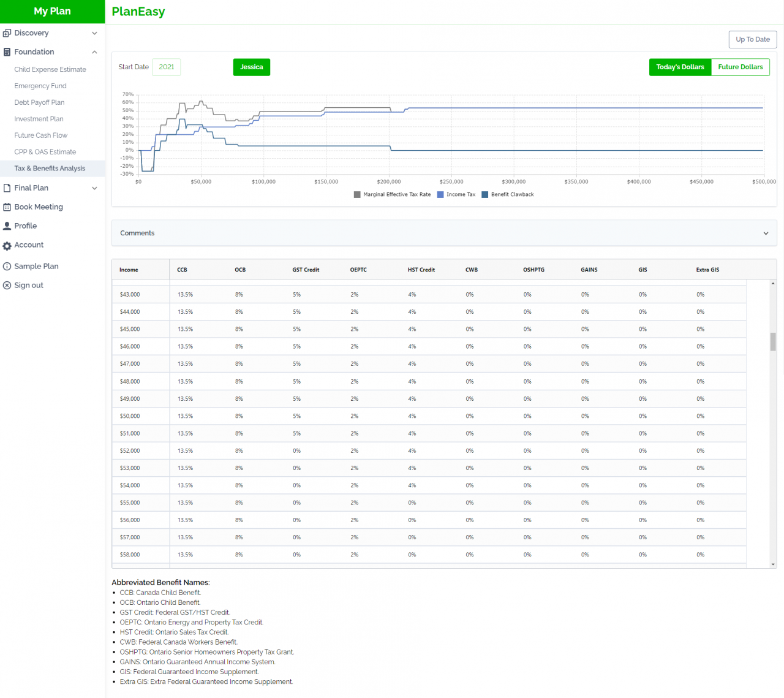Open CPP & OAS Estimate page
The image size is (784, 698).
pos(45,152)
